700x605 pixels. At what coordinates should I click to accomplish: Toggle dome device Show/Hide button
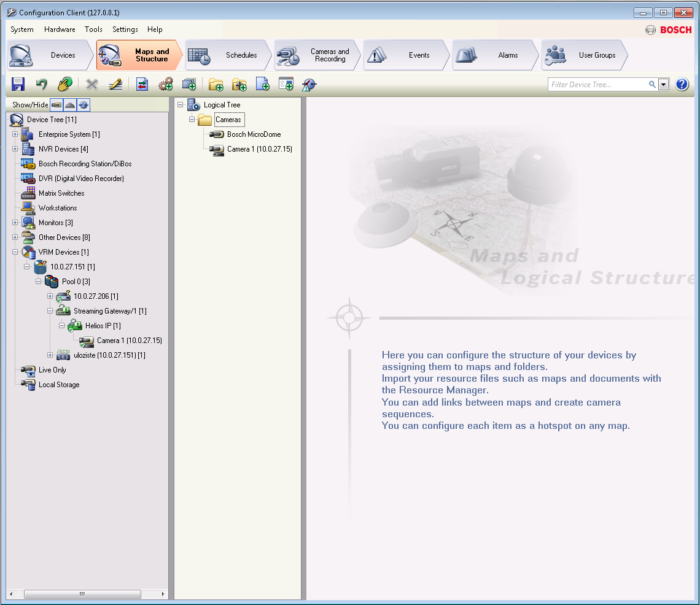click(70, 105)
